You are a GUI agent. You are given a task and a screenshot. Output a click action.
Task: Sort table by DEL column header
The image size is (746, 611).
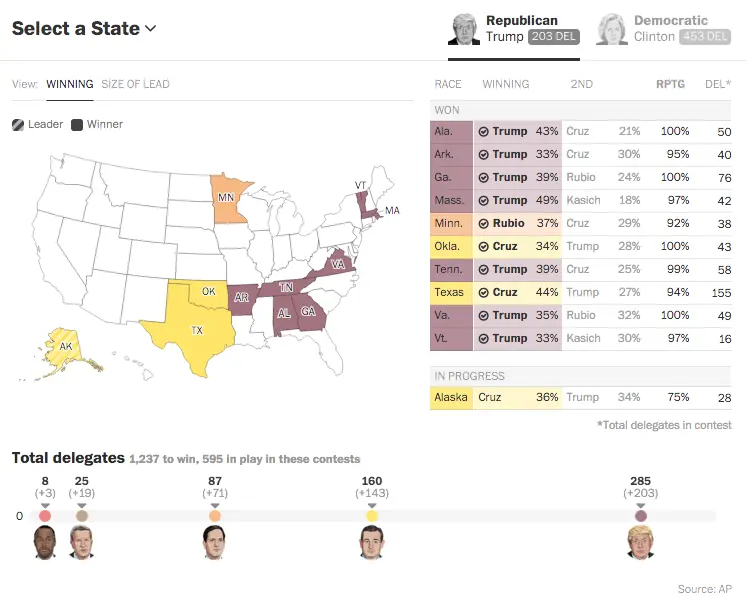[718, 84]
